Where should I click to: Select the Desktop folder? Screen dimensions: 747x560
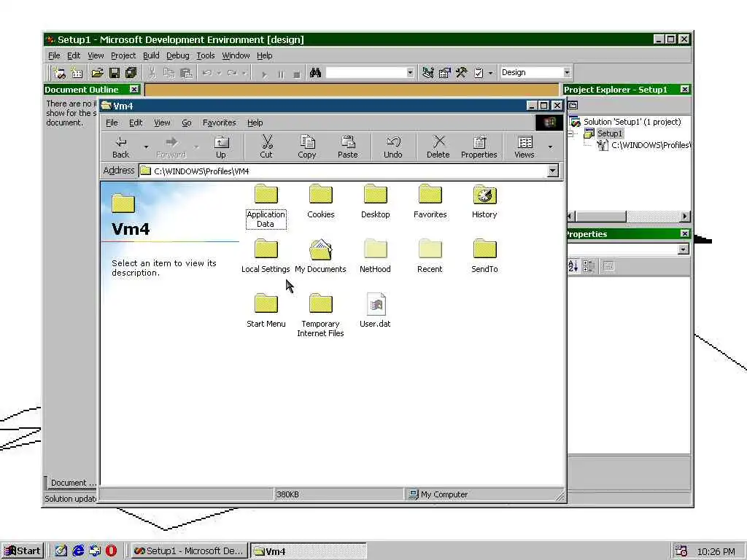click(x=376, y=201)
